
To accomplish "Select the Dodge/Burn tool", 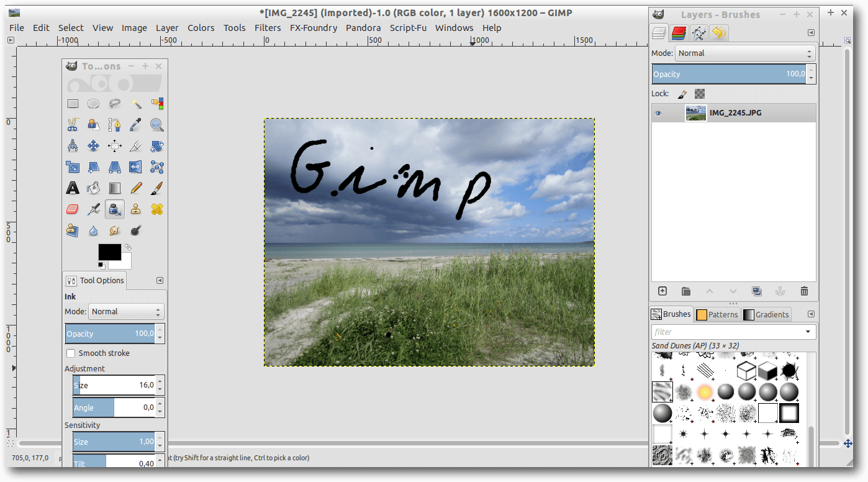I will click(136, 230).
